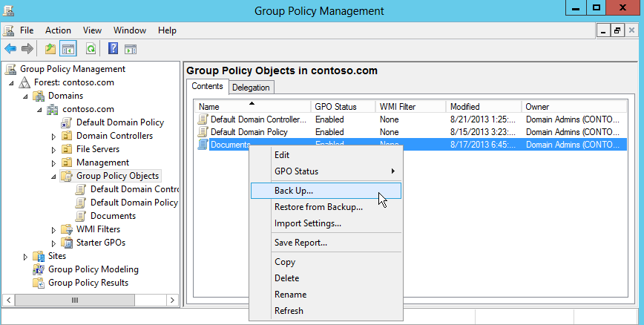Expand the Domain Controllers node

[x=53, y=136]
